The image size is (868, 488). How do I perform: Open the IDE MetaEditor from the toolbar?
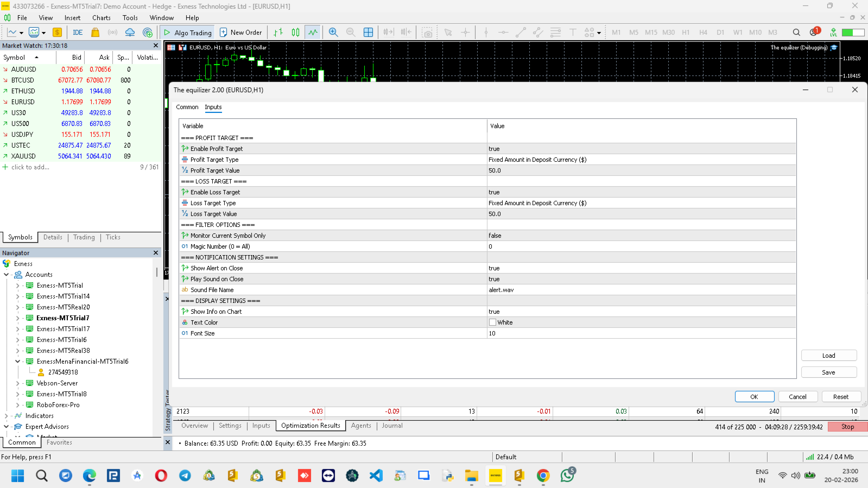pos(78,33)
